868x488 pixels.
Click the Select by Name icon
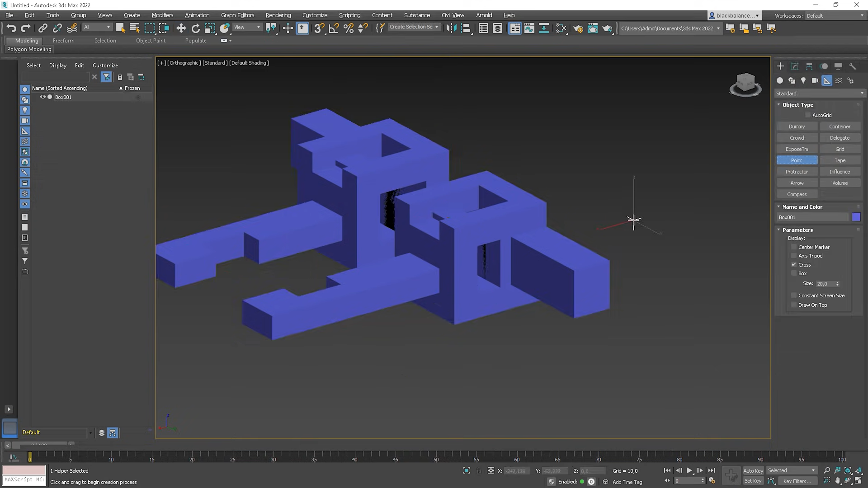[134, 28]
